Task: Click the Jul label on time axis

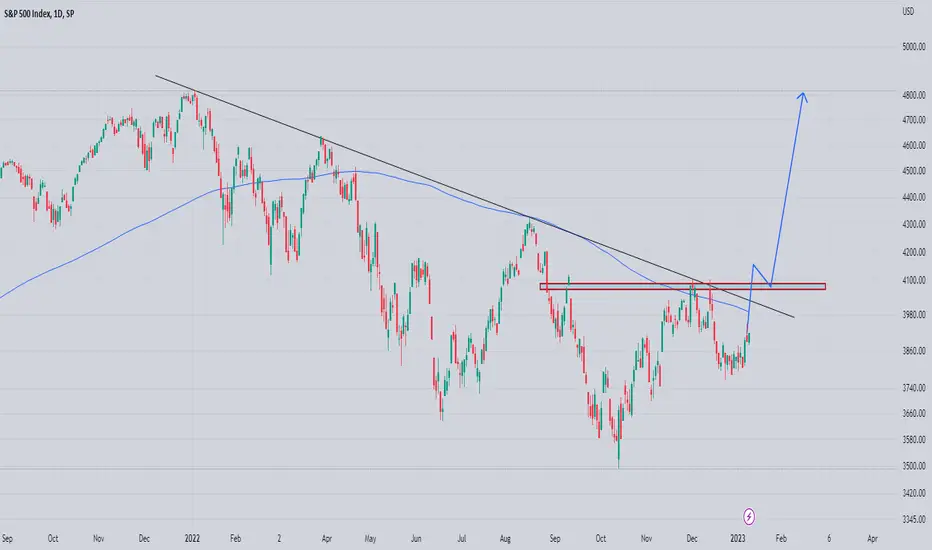Action: [461, 538]
